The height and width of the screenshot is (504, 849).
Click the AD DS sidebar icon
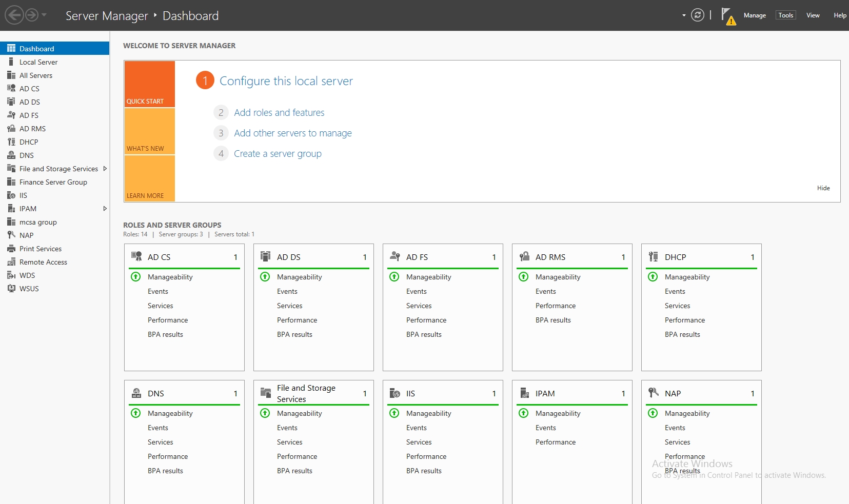point(11,102)
